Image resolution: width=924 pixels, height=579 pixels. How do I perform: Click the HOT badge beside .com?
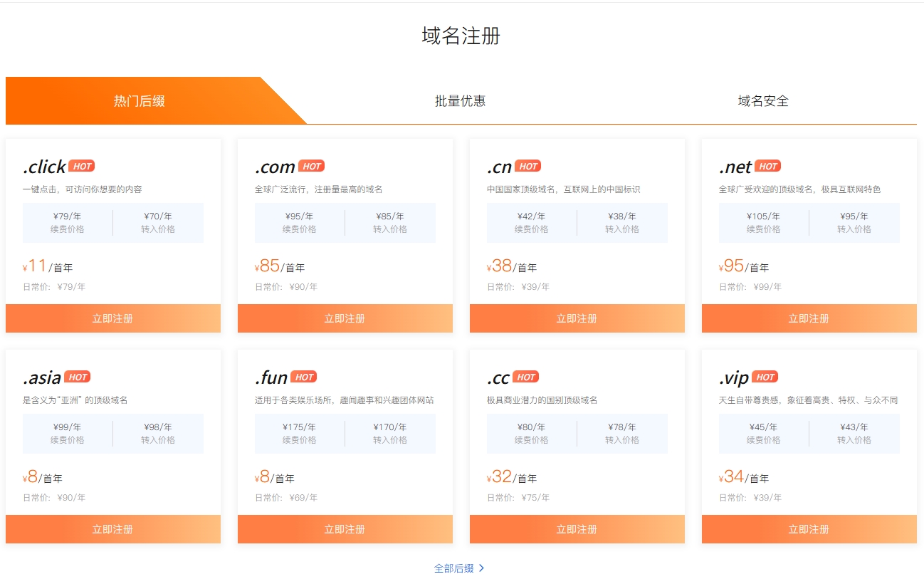(x=311, y=166)
